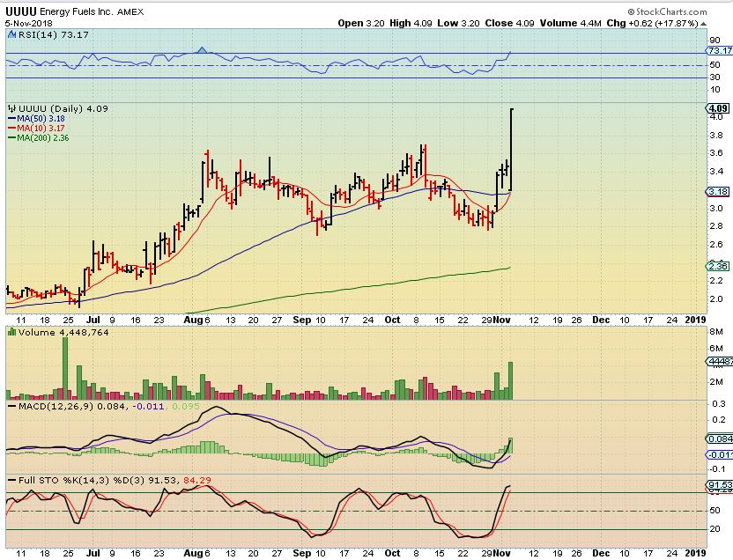Click the green up arrow after the Chg value

click(x=703, y=24)
